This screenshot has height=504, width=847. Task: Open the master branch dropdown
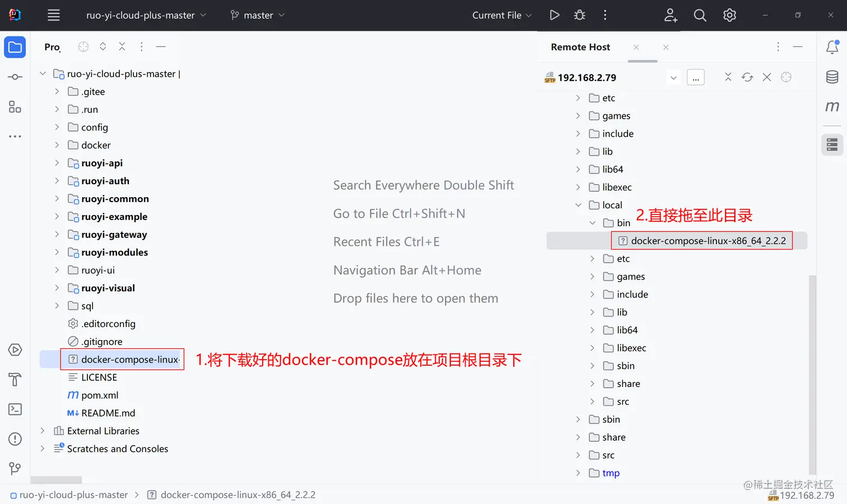click(x=258, y=15)
